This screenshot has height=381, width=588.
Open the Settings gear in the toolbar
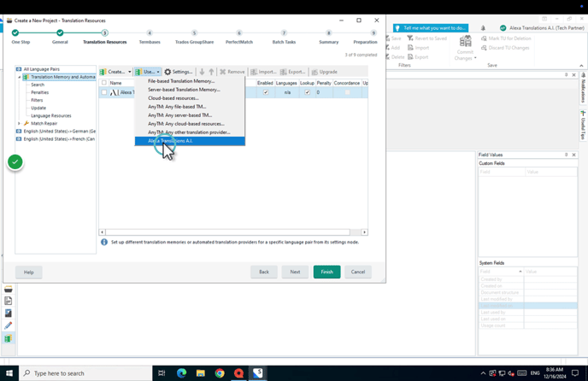179,72
